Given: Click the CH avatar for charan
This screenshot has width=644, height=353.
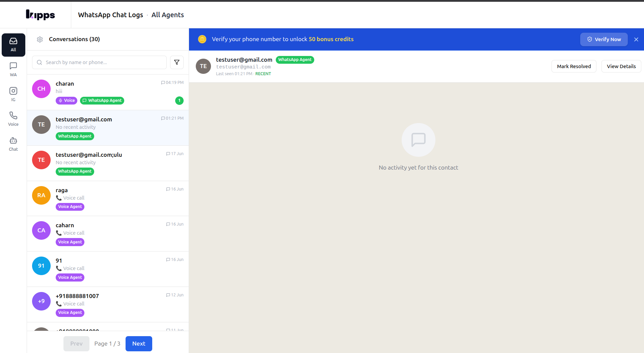Looking at the screenshot, I should click(41, 89).
